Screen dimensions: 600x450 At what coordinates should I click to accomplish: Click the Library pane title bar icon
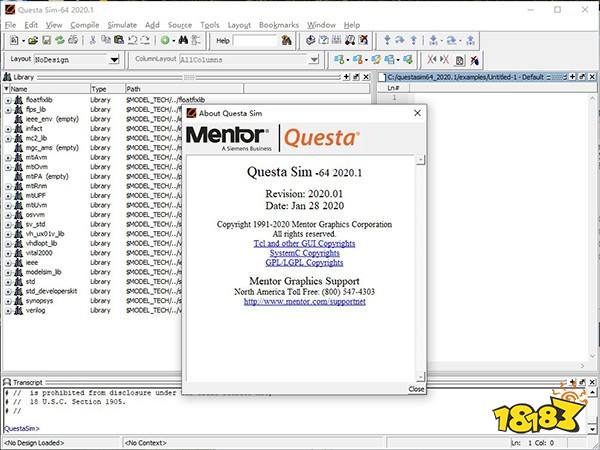coord(8,77)
